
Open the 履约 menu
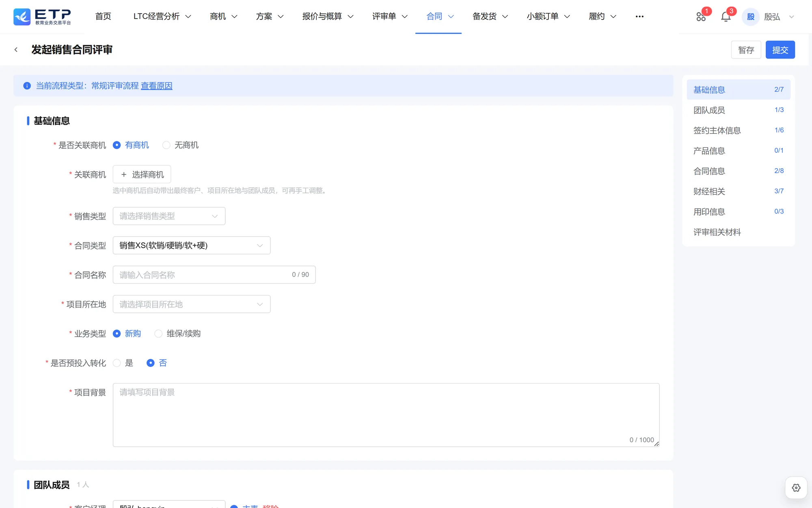[603, 16]
